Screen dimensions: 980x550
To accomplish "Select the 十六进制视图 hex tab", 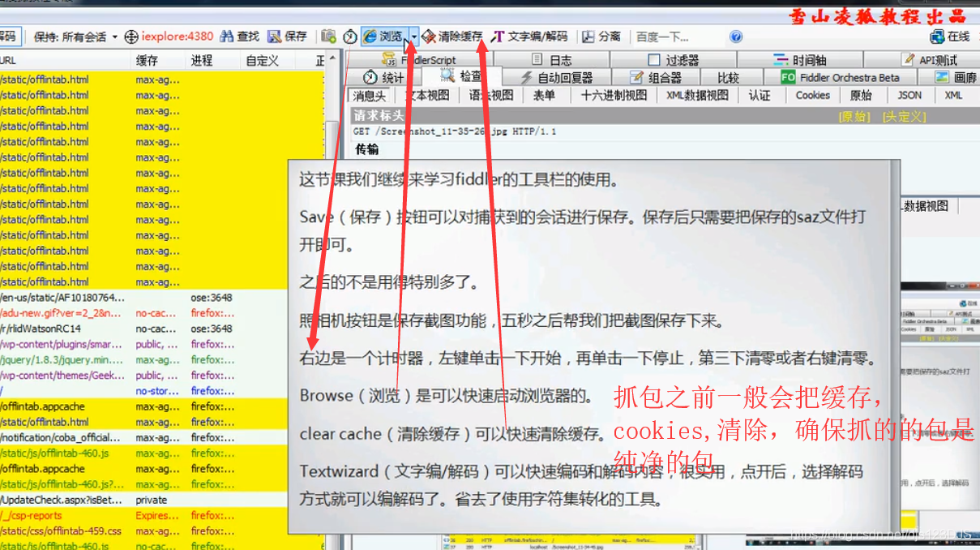I will [x=614, y=95].
